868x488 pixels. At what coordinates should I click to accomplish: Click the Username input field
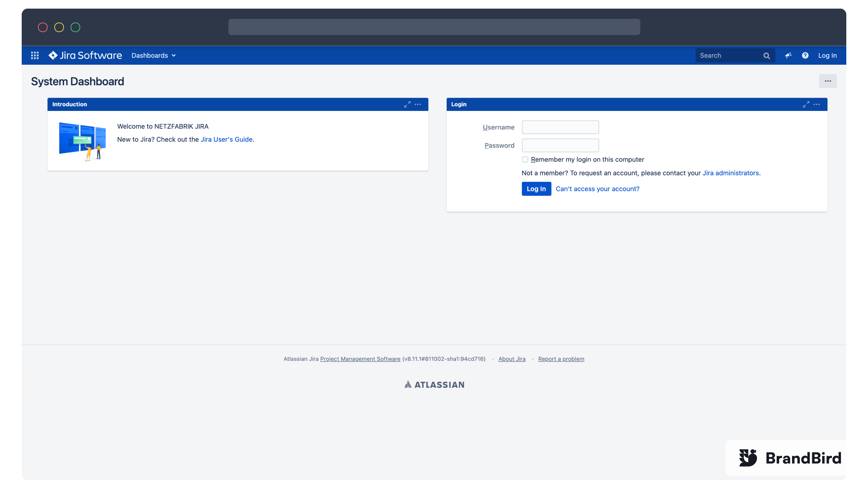(x=560, y=127)
